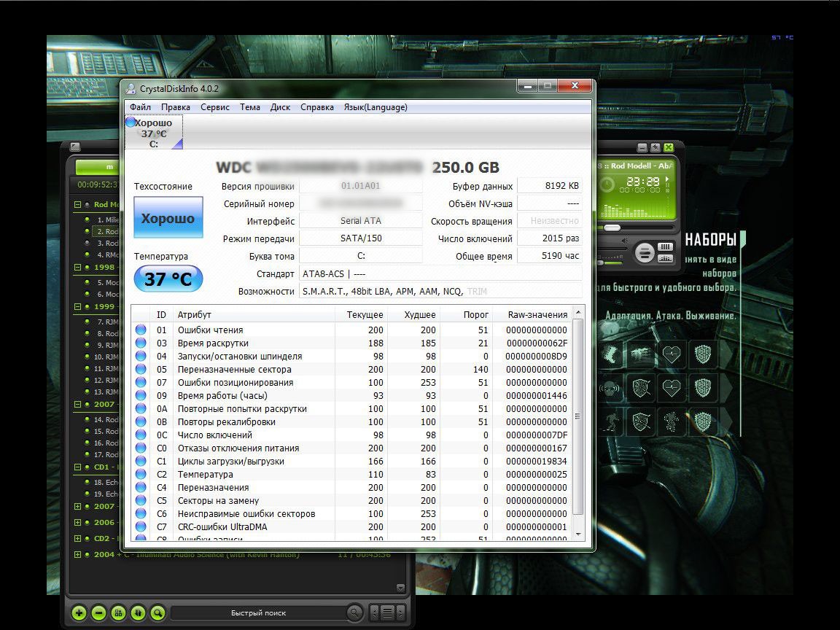Add files with the green plus button
Screen dimensions: 840x630
[x=79, y=612]
